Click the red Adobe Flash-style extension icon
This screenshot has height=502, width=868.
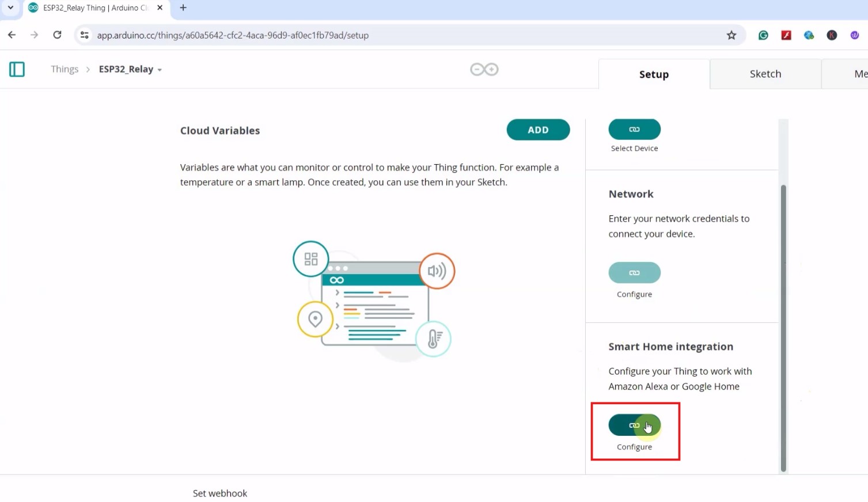[786, 35]
